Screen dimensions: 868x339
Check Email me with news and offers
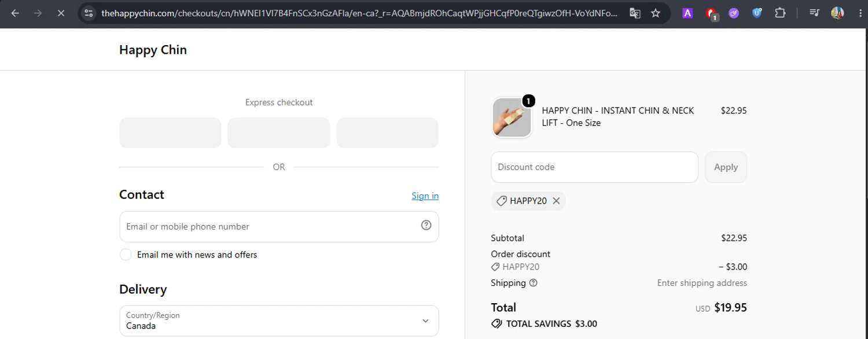tap(126, 255)
